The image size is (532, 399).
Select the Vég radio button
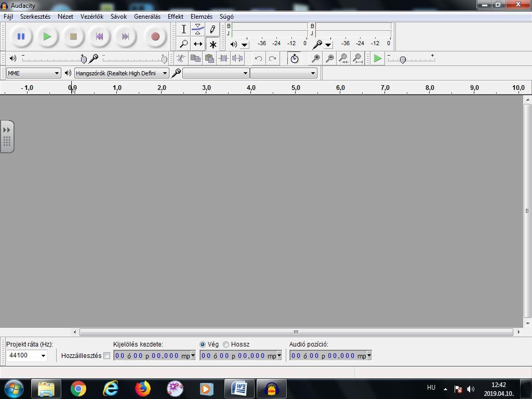point(203,344)
